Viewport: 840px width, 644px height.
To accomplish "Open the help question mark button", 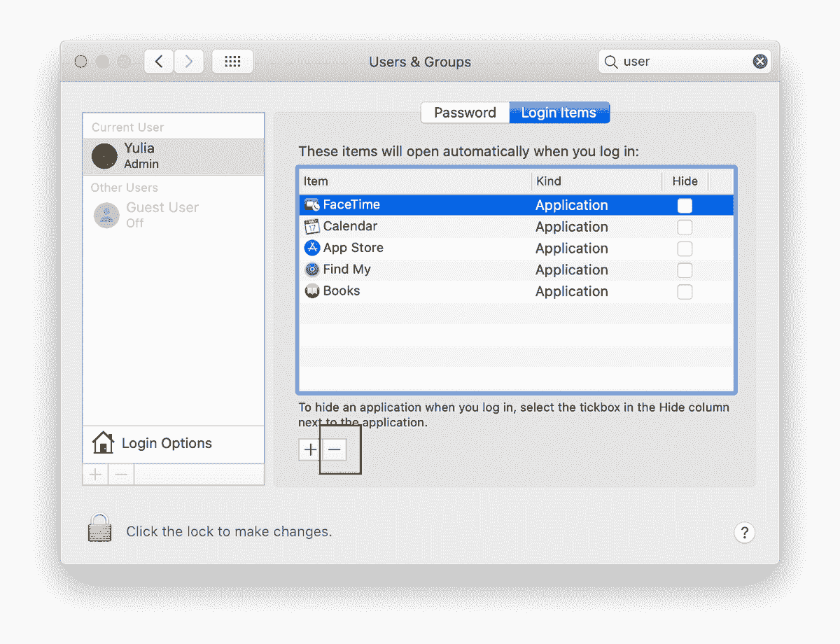I will 744,532.
